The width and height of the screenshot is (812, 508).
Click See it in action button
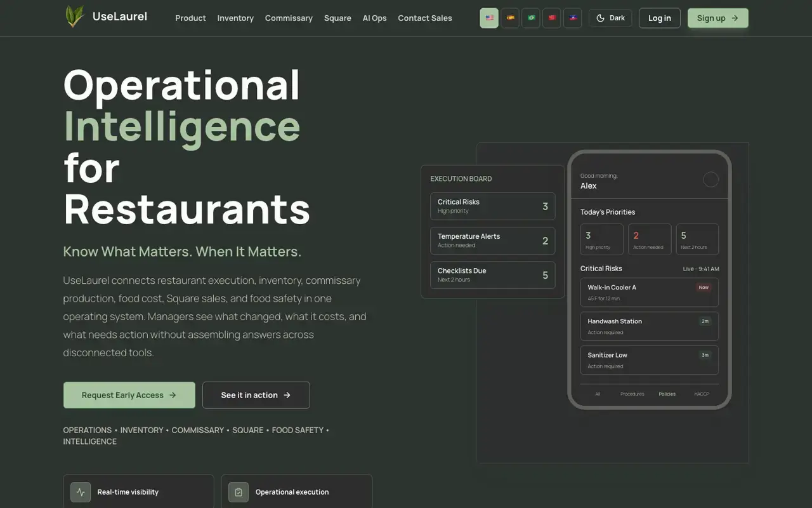[256, 395]
